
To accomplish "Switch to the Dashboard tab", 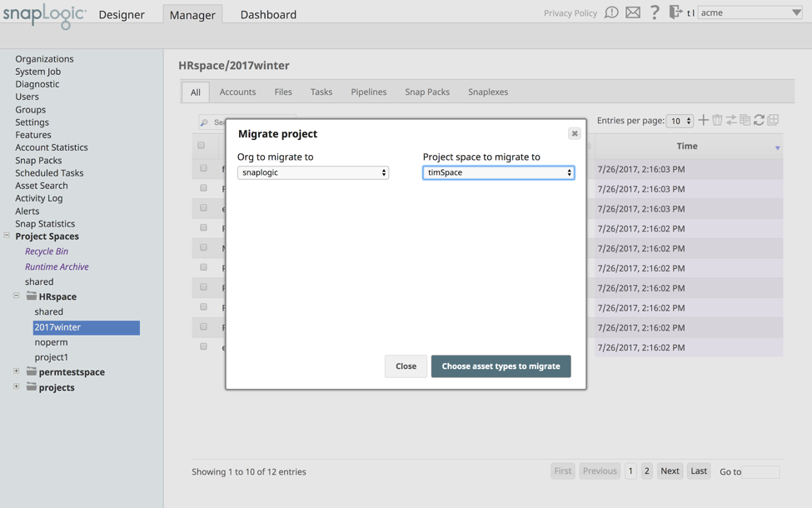I will point(268,14).
